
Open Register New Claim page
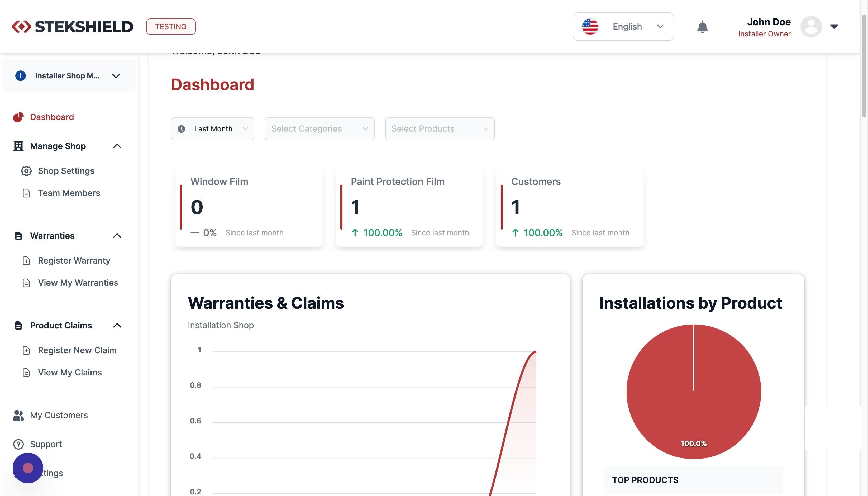(x=77, y=350)
